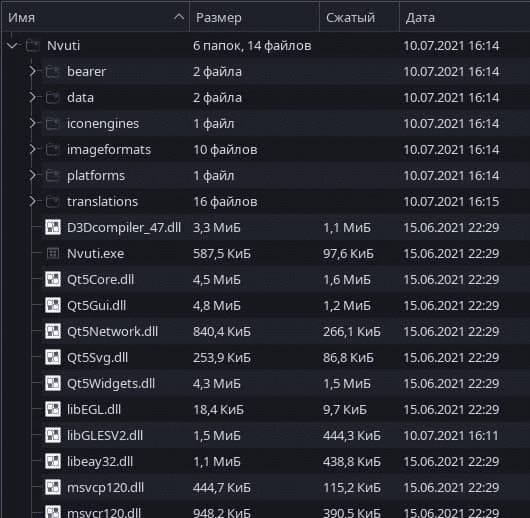Expand the imageformats folder
The image size is (530, 518).
click(32, 149)
